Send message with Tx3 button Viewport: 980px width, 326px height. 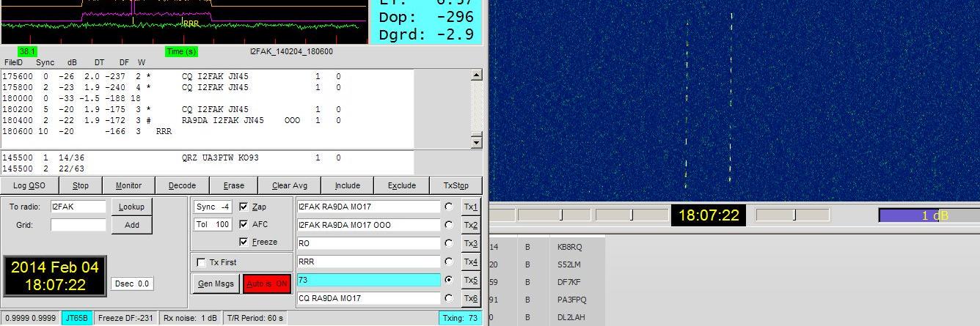pos(470,243)
